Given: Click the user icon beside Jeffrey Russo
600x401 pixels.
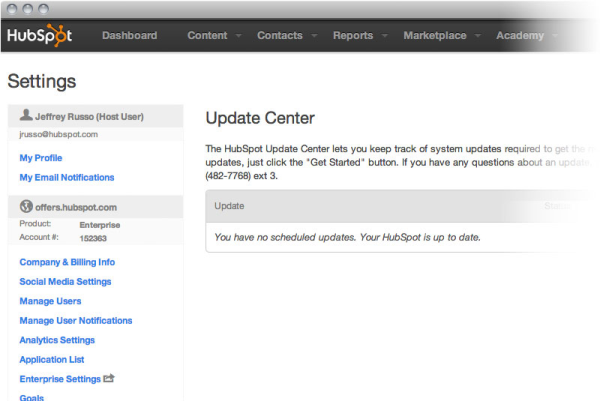Looking at the screenshot, I should 26,116.
